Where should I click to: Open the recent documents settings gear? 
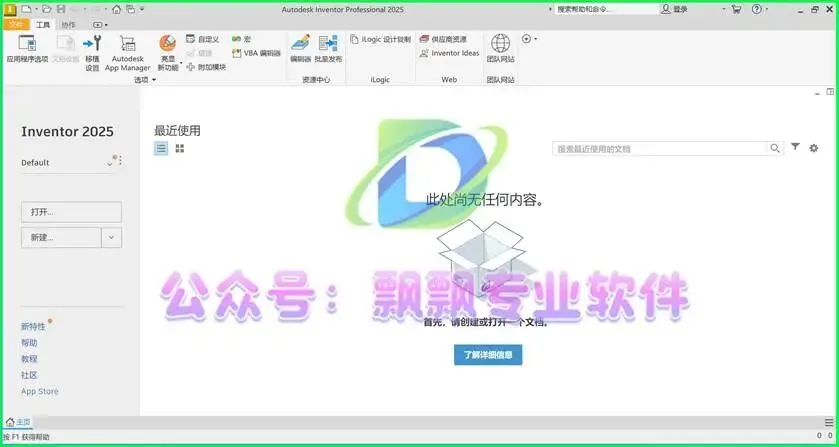tap(814, 148)
